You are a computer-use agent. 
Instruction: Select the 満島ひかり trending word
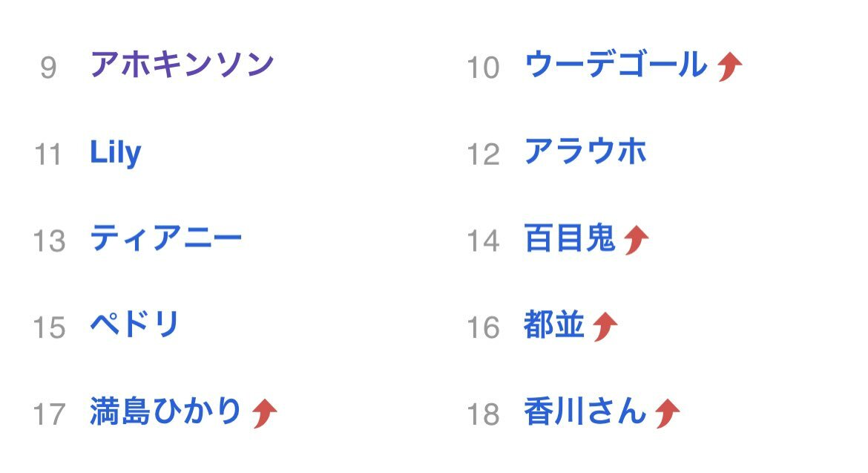tap(165, 411)
